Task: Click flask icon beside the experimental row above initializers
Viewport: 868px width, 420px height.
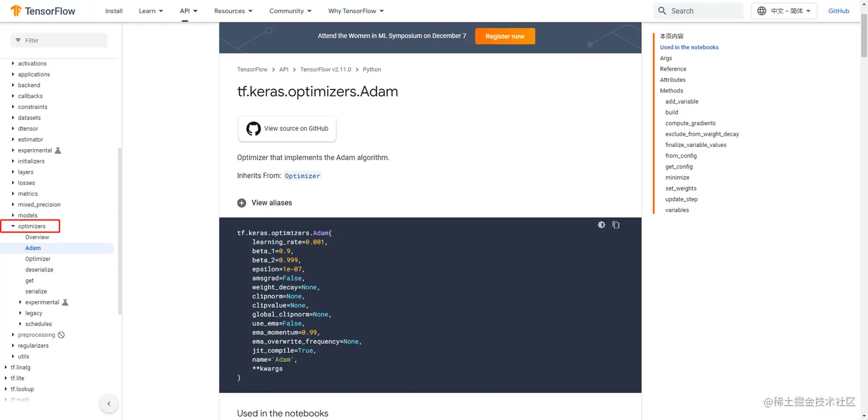Action: 57,150
